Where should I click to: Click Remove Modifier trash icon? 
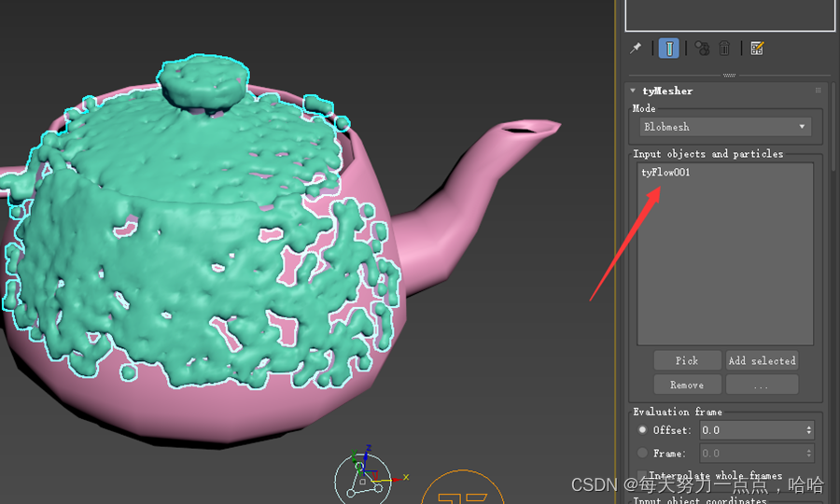724,49
